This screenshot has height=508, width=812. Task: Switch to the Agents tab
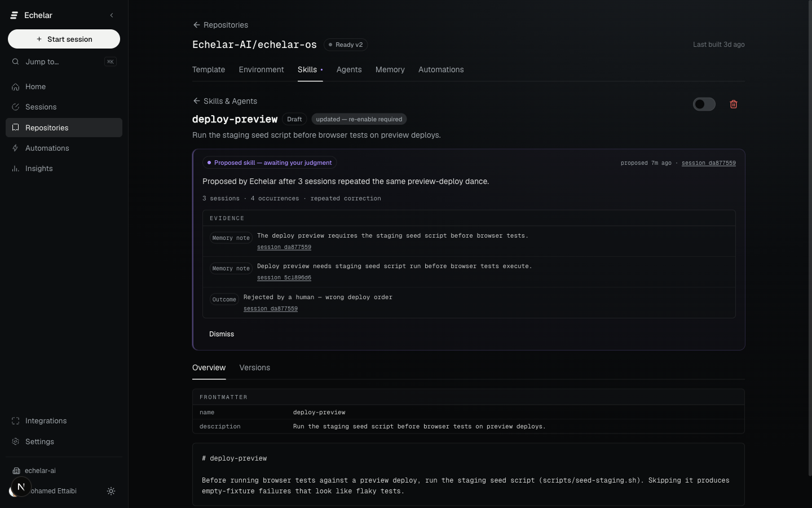pos(349,69)
